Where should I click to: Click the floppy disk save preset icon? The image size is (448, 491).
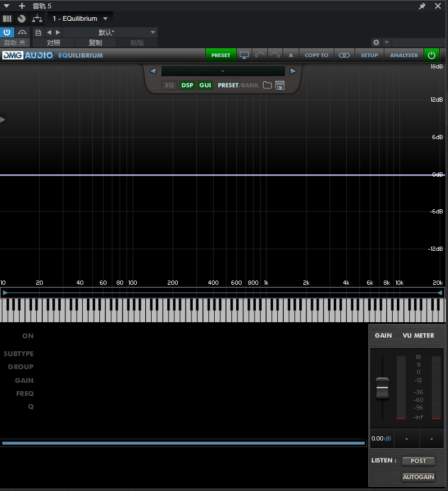pos(280,85)
